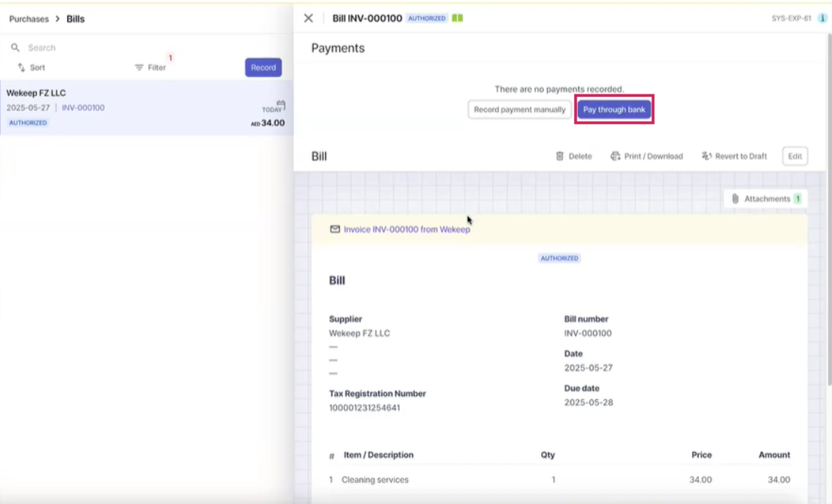Click the Payments section heading

coord(338,48)
